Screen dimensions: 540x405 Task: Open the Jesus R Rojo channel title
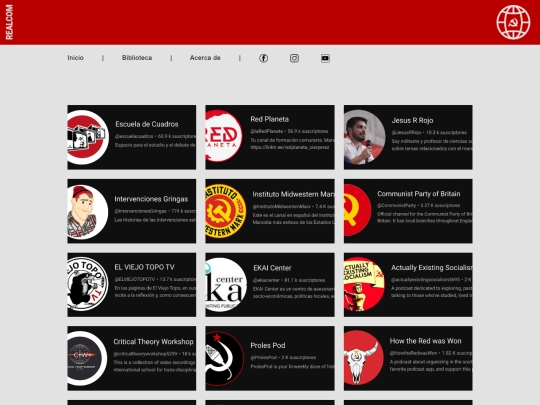(412, 121)
